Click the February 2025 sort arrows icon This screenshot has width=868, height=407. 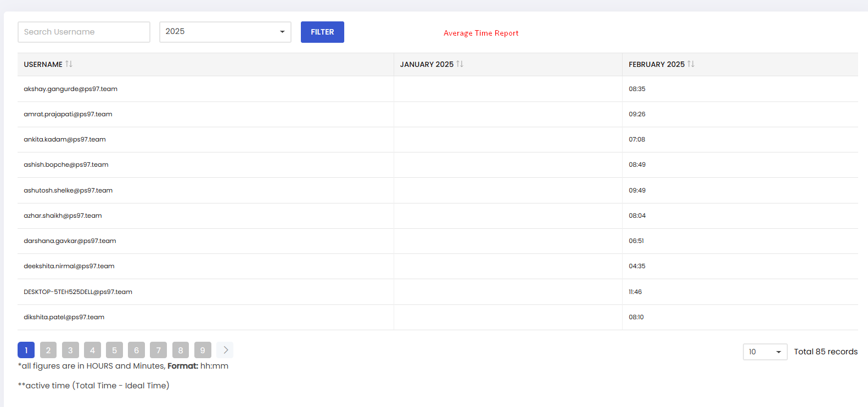[x=691, y=64]
